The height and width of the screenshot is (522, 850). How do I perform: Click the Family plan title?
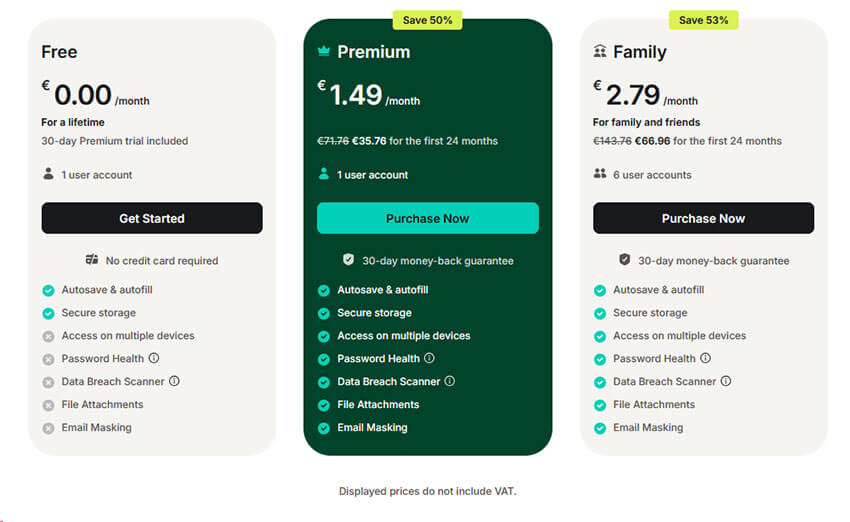click(640, 51)
